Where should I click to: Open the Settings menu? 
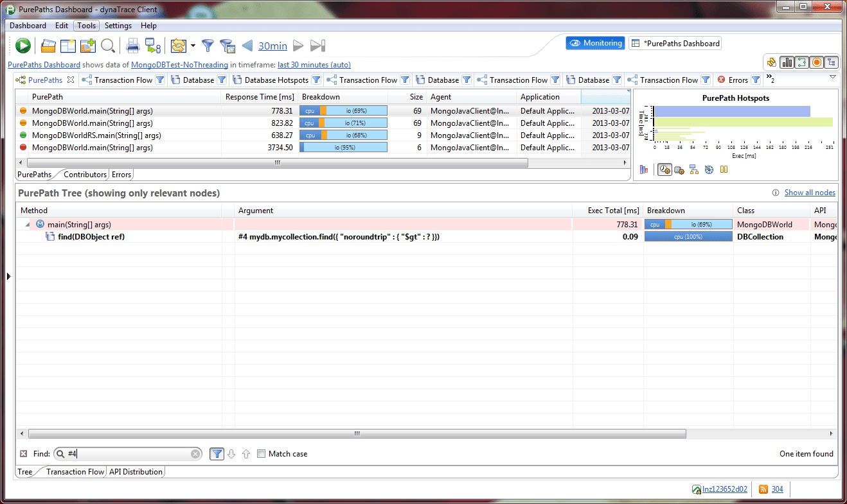pos(118,26)
